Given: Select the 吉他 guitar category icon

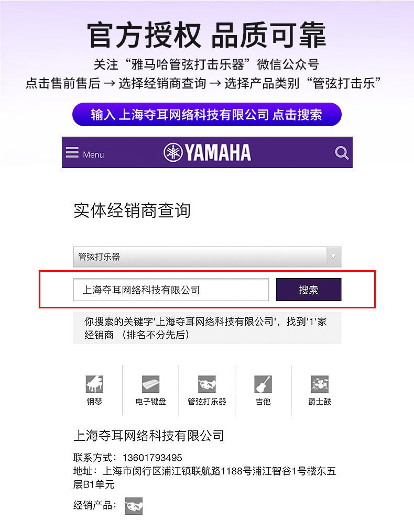Looking at the screenshot, I should [x=263, y=384].
